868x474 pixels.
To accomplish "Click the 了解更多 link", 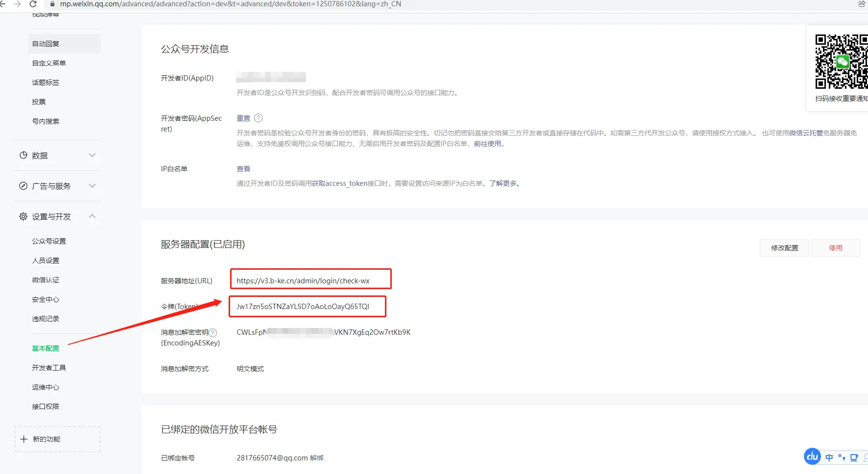I will click(x=503, y=183).
